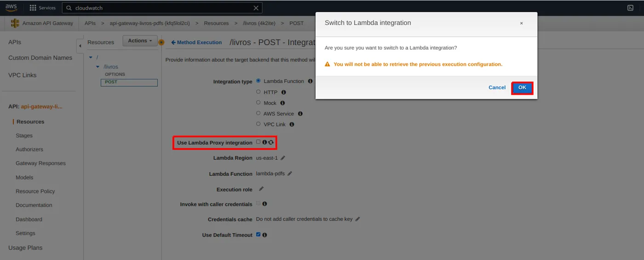The height and width of the screenshot is (260, 644).
Task: Show info for Mock integration type
Action: point(282,103)
